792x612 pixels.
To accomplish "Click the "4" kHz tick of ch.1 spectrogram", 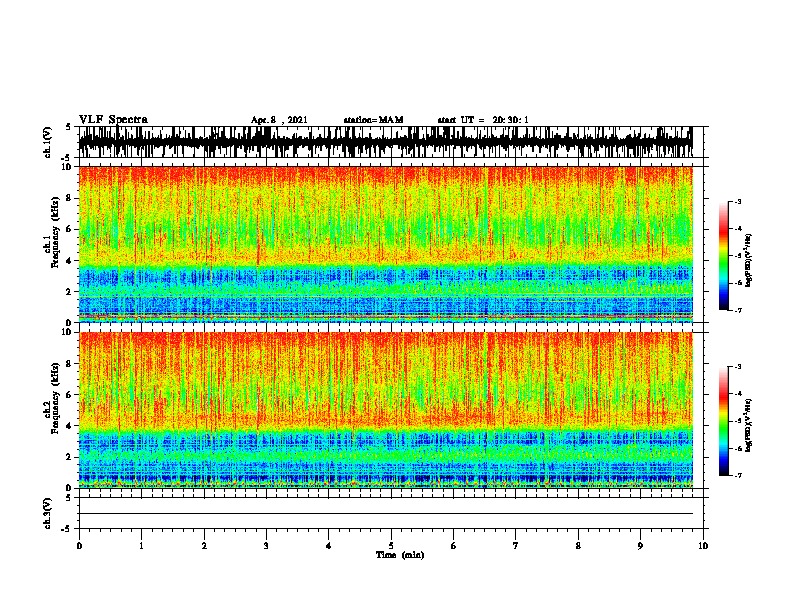I will pos(70,261).
